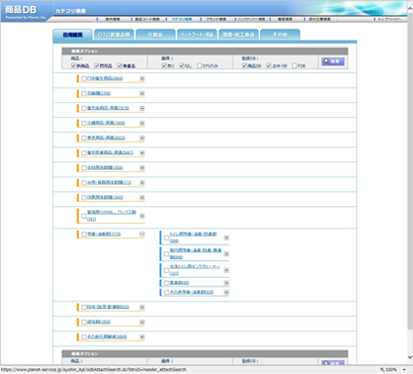
Task: Expand the 殺虫剤 category row
Action: (142, 322)
